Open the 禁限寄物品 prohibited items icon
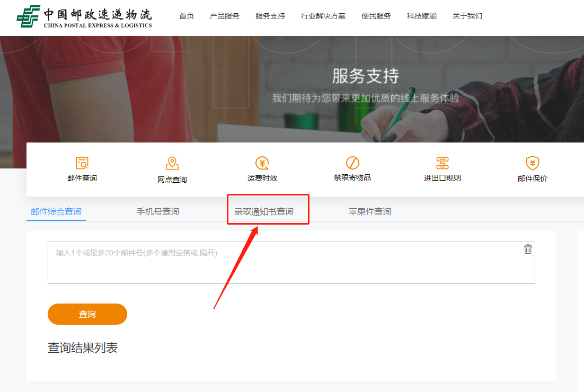The height and width of the screenshot is (392, 584). (x=352, y=163)
